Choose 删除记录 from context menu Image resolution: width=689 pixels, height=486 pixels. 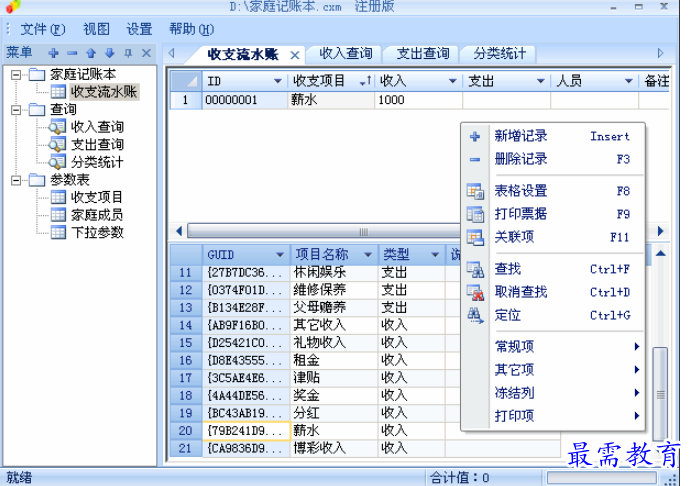tap(553, 159)
